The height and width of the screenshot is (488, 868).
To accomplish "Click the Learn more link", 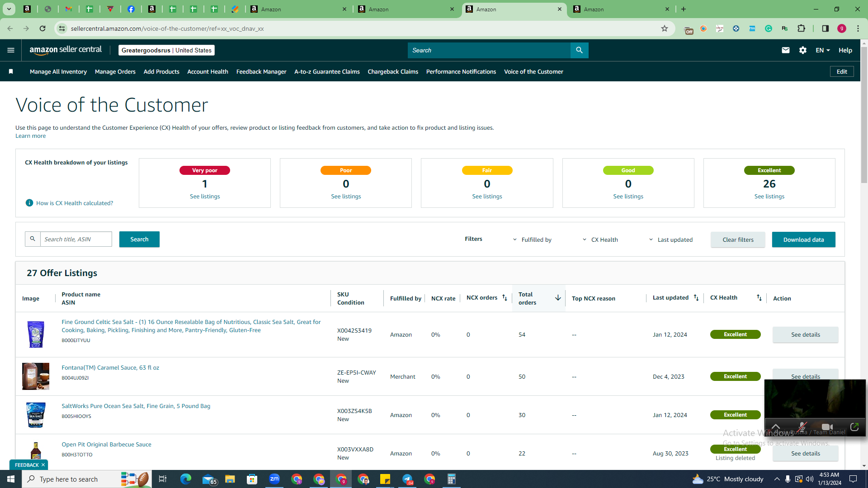I will coord(30,136).
